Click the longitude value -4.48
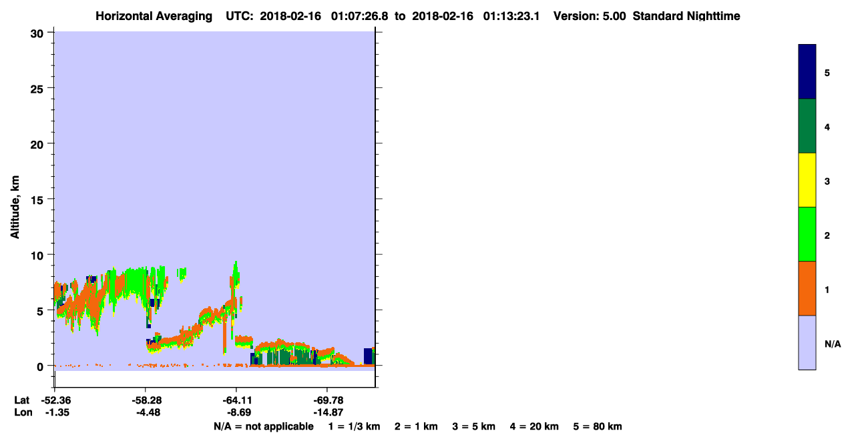 coord(147,412)
